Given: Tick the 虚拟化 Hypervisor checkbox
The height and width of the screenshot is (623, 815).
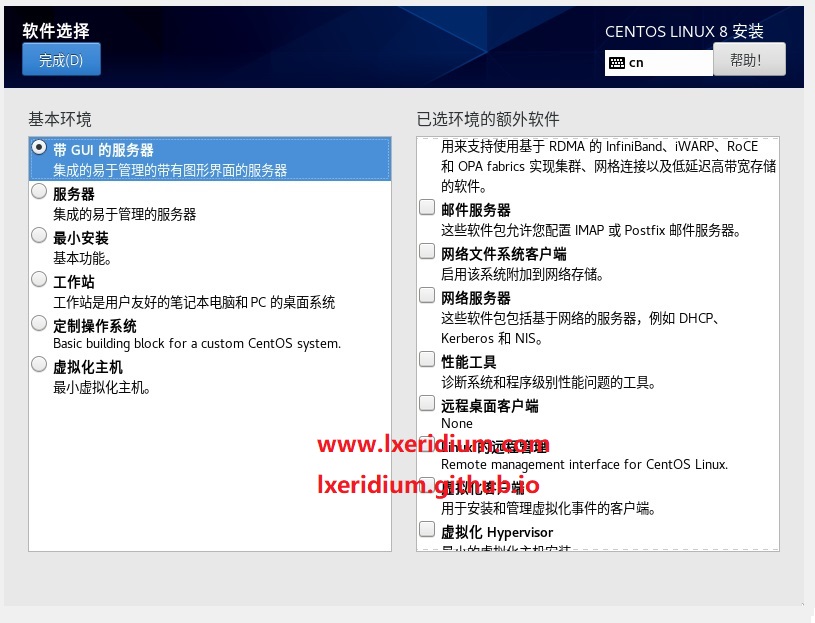Looking at the screenshot, I should 427,529.
